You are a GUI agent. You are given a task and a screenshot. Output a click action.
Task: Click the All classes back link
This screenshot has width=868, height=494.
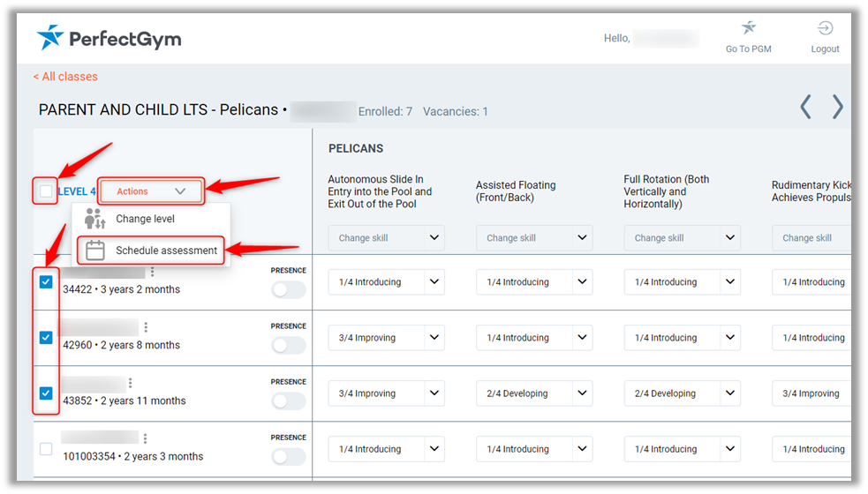[x=65, y=77]
